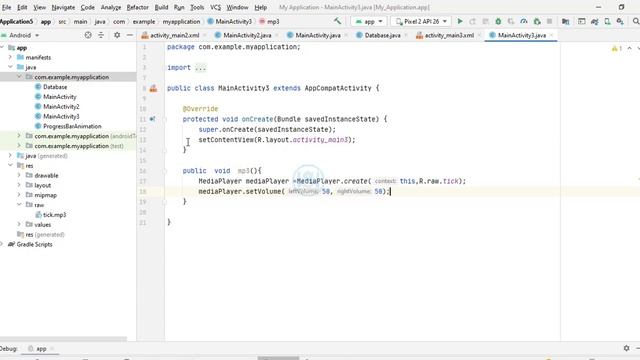The image size is (640, 360).
Task: Fold the mp3 method at line 16
Action: pyautogui.click(x=165, y=171)
